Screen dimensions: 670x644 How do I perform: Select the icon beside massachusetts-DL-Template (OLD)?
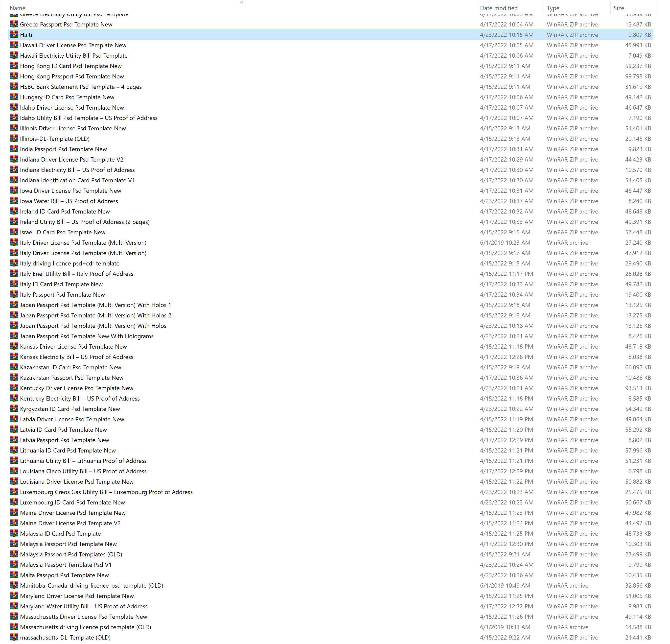tap(14, 637)
